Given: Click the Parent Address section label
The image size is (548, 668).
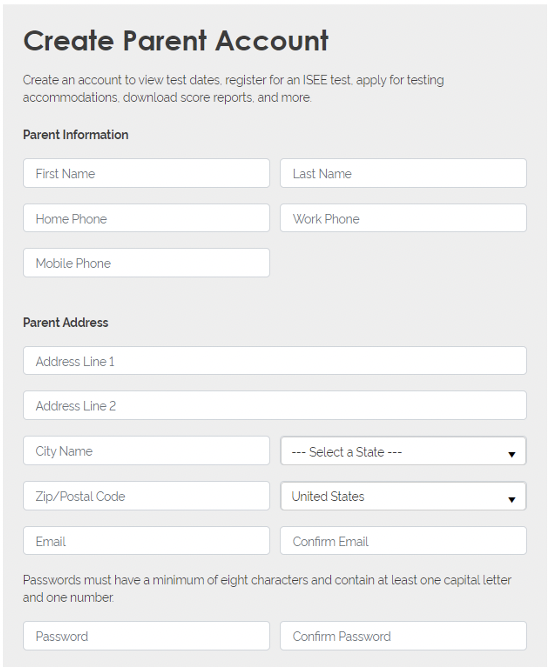Looking at the screenshot, I should [x=66, y=322].
